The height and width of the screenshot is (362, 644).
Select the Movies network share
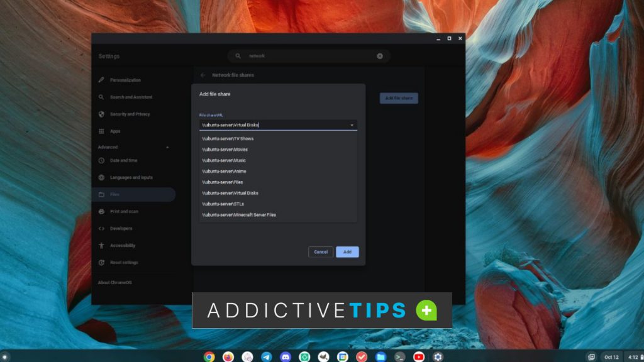226,150
